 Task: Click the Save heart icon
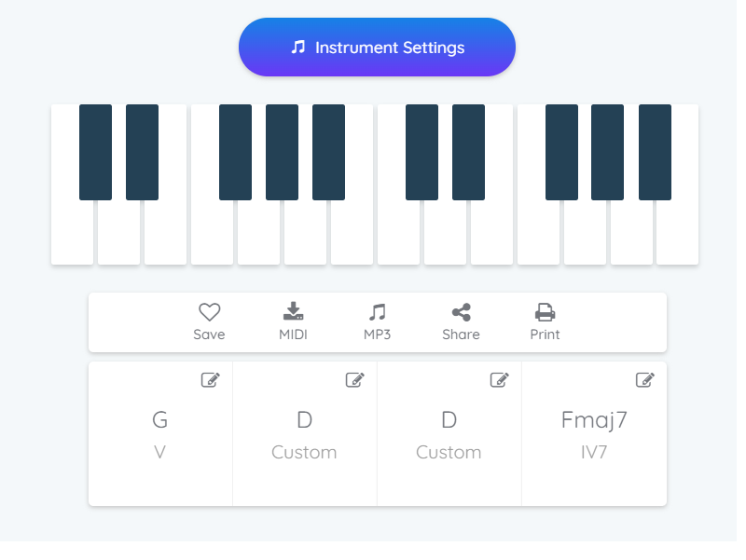tap(209, 312)
